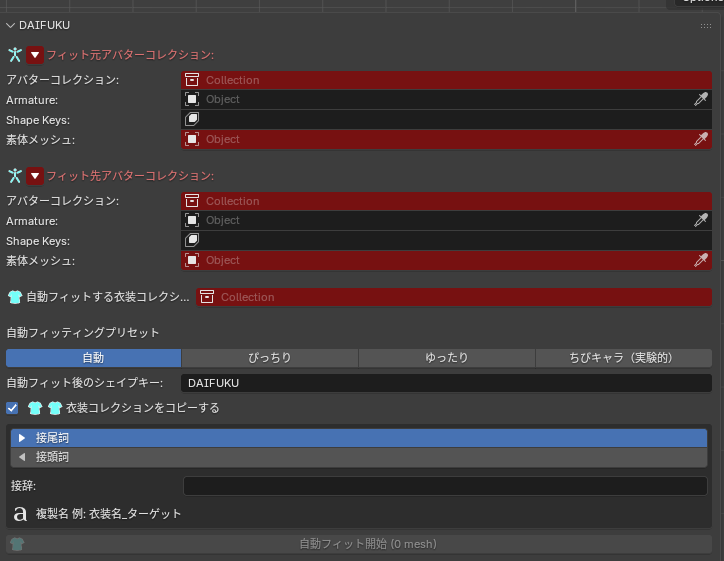
Task: Click the フィット先アバターコレクション heading text
Action: pos(130,176)
